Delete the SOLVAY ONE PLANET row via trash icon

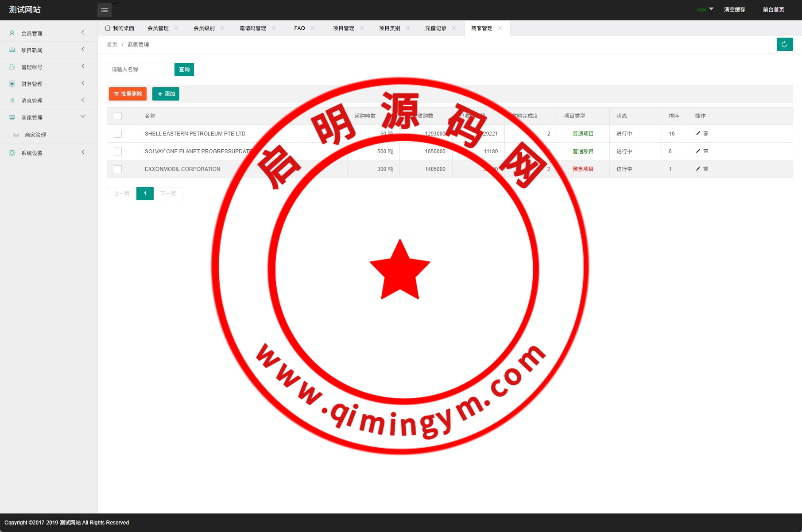[706, 151]
